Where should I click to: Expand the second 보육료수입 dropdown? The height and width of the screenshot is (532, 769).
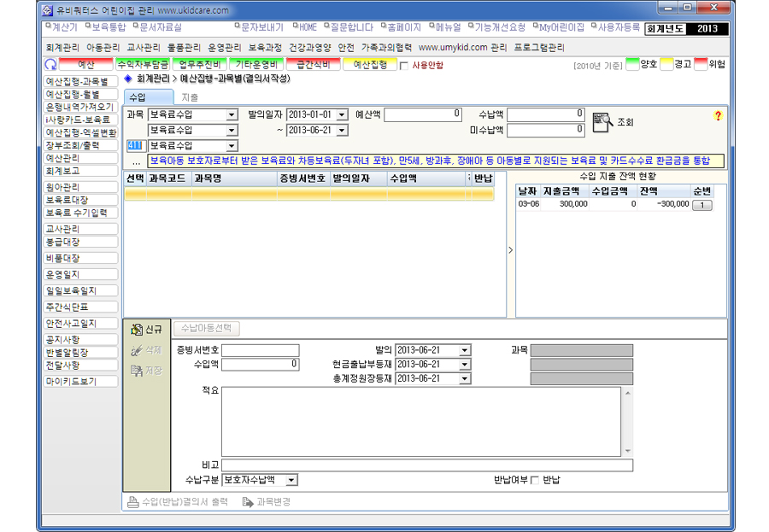(232, 131)
